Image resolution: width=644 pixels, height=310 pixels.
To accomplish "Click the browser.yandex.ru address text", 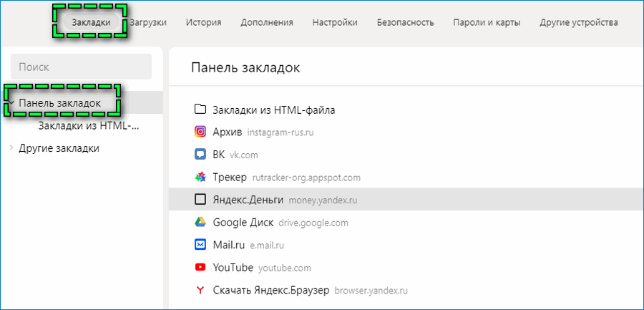I will click(x=371, y=291).
